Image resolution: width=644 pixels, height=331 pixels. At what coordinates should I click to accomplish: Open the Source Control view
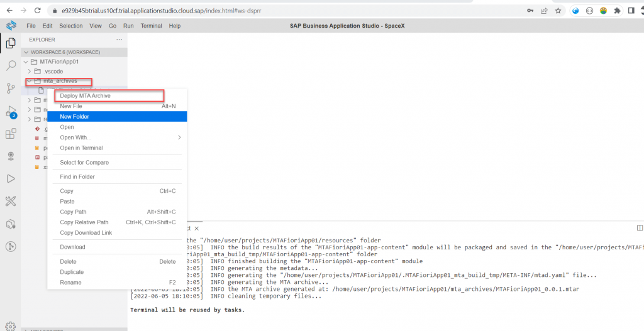11,88
